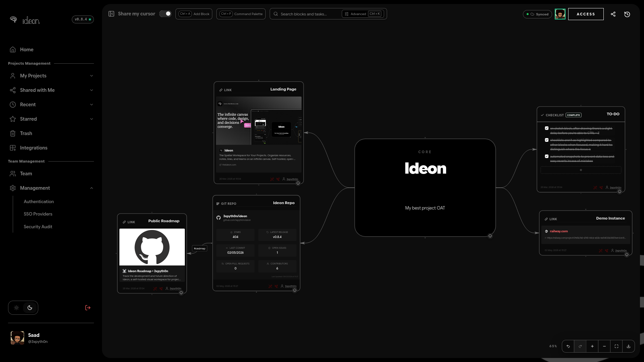The height and width of the screenshot is (362, 644).
Task: Click the red logout icon
Action: coord(88,308)
